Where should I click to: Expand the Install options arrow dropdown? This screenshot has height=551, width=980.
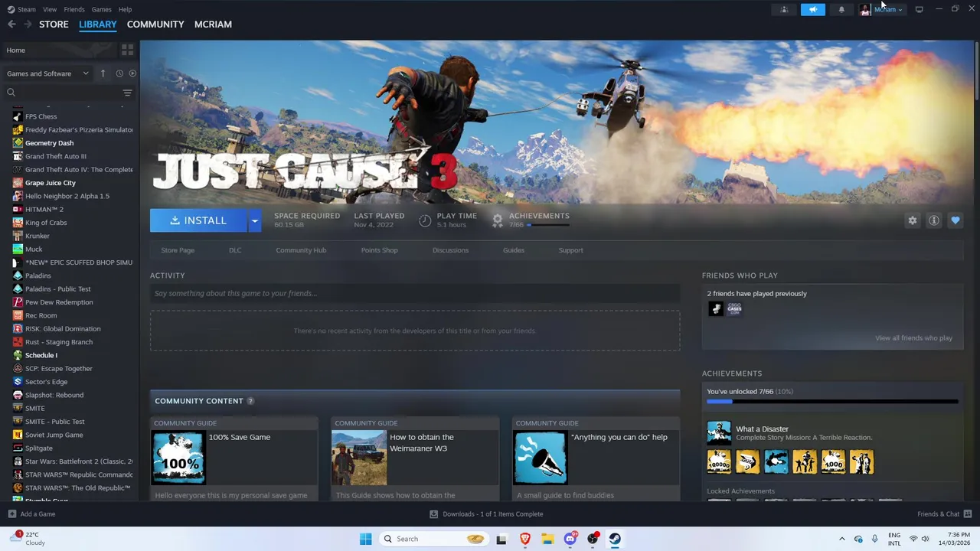tap(254, 220)
